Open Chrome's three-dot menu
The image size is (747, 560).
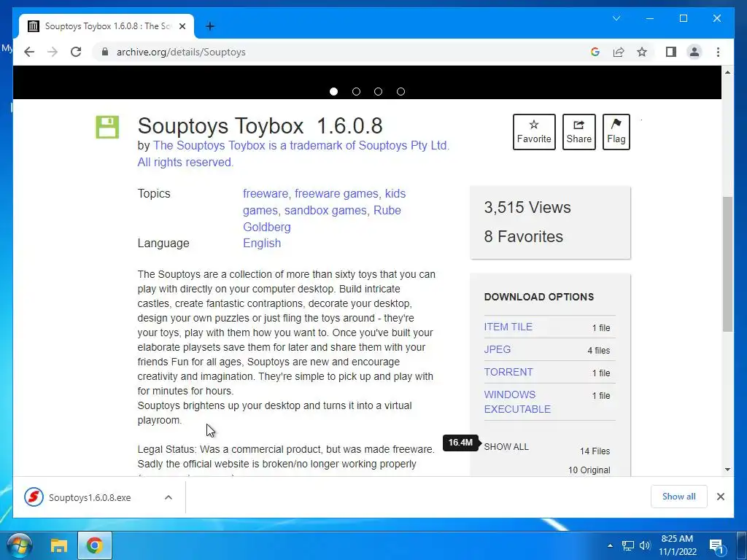tap(718, 52)
